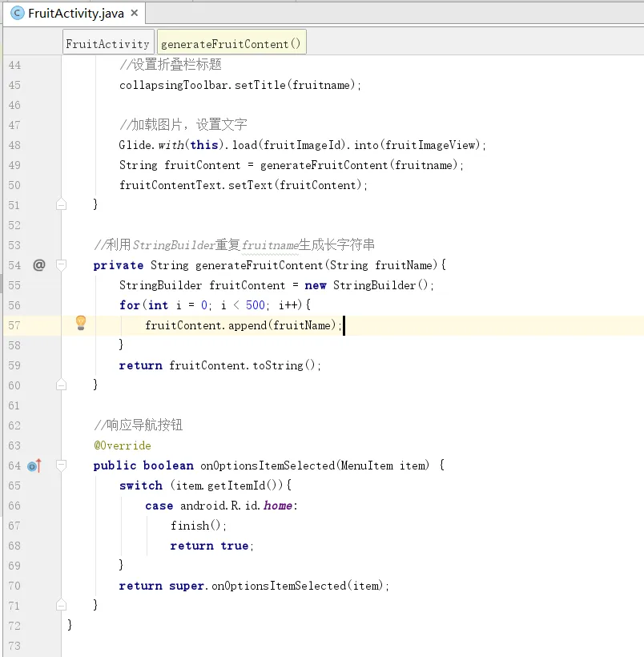Click line number 57 in the gutter
This screenshot has height=657, width=644.
tap(14, 325)
